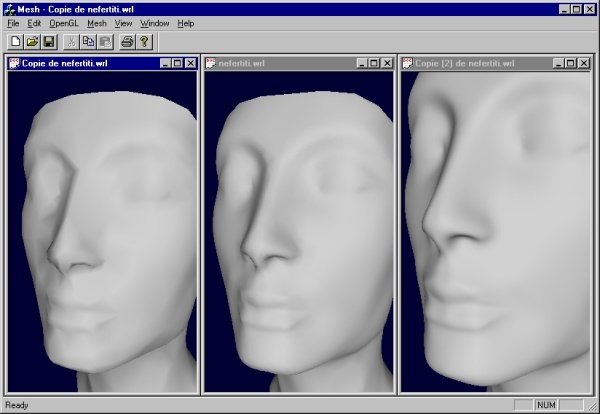Image resolution: width=600 pixels, height=414 pixels.
Task: Click the Cut scissors toolbar icon
Action: point(72,42)
